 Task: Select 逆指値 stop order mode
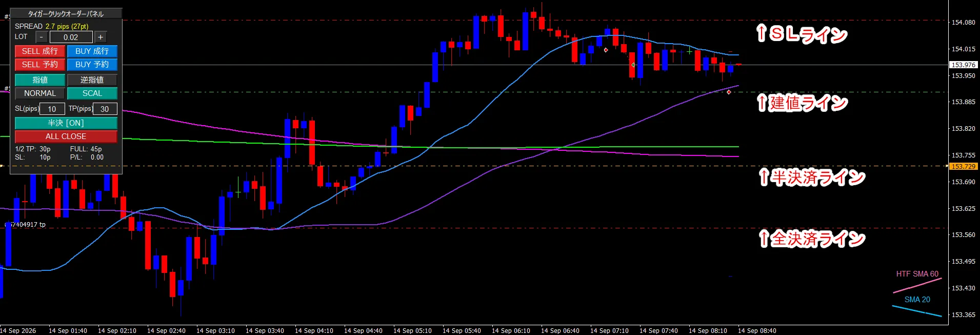pos(92,80)
